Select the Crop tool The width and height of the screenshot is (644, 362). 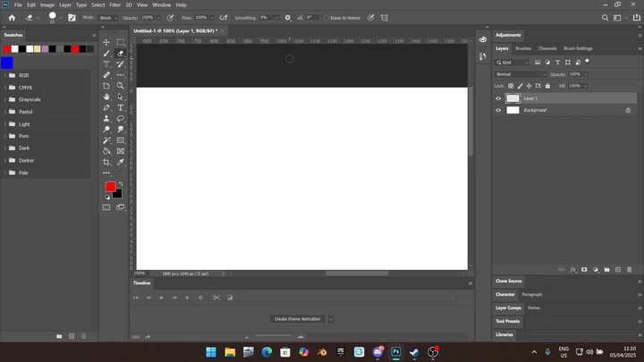pyautogui.click(x=106, y=162)
